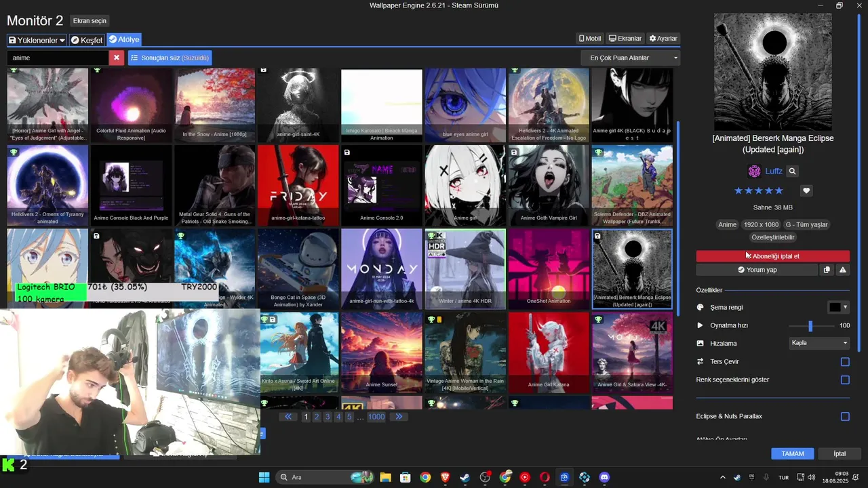Click the Hizalama image icon
The image size is (868, 488).
pos(701,344)
